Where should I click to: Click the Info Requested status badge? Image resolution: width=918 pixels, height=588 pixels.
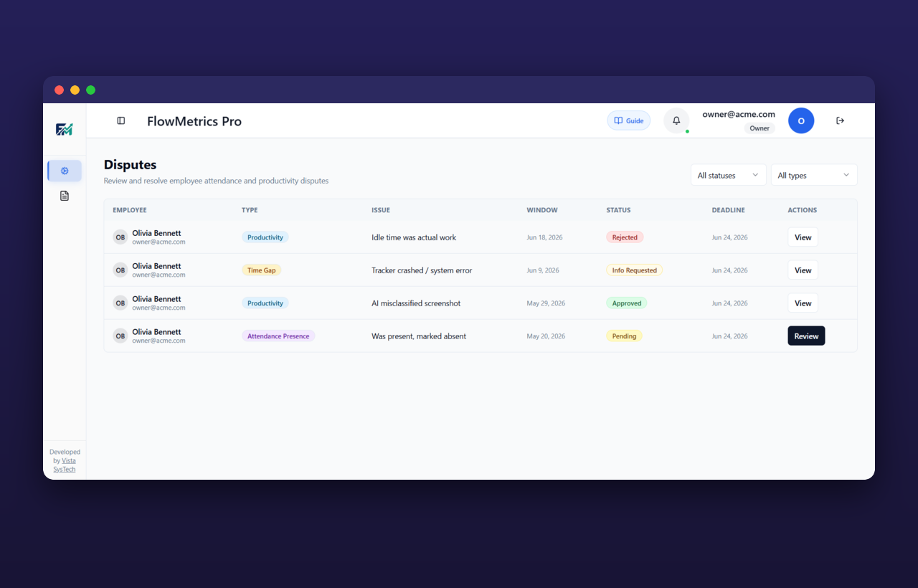634,270
